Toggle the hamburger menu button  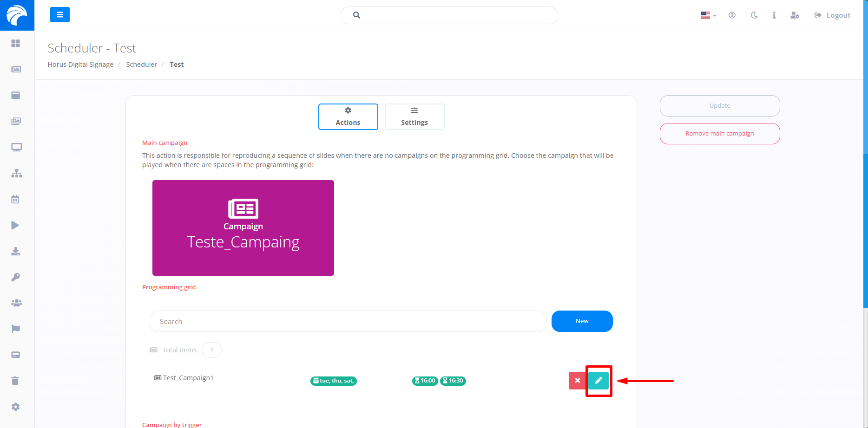tap(60, 15)
